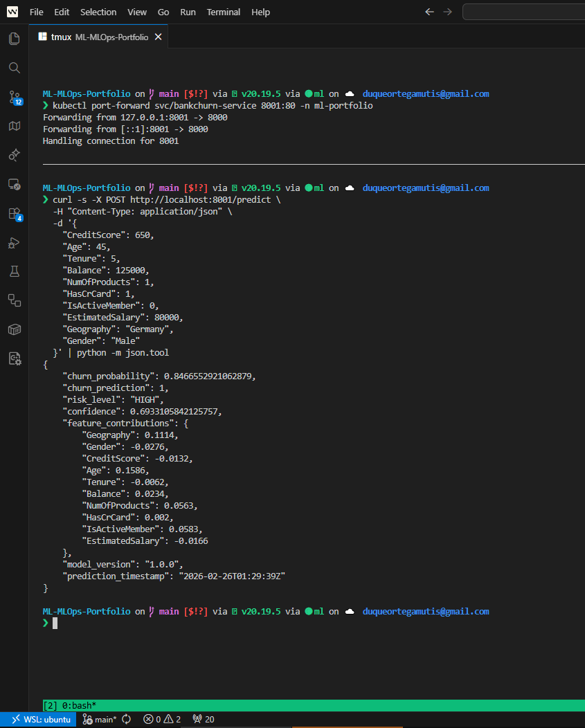Open the Explorer view in activity bar
The image size is (585, 728).
(x=14, y=39)
